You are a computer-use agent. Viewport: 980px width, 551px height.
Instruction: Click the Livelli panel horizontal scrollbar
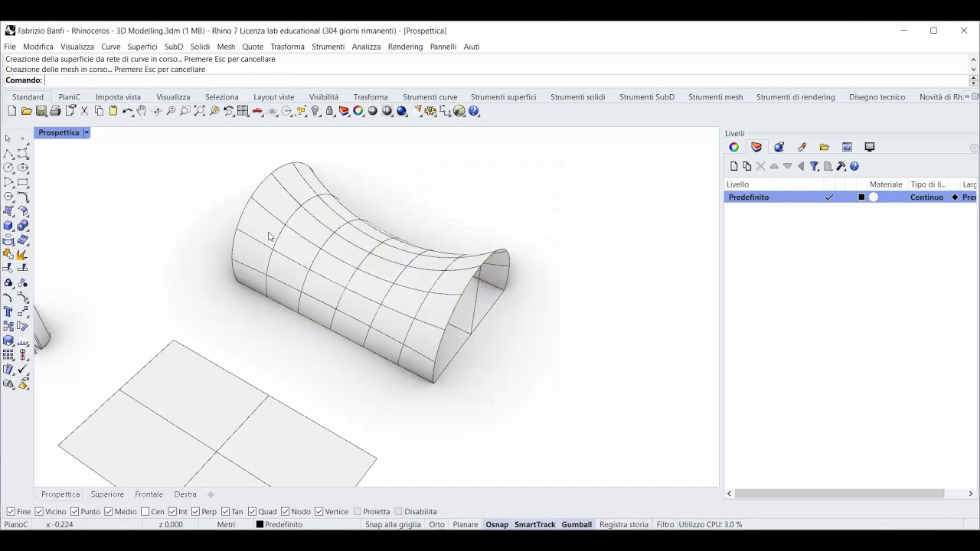pyautogui.click(x=840, y=494)
